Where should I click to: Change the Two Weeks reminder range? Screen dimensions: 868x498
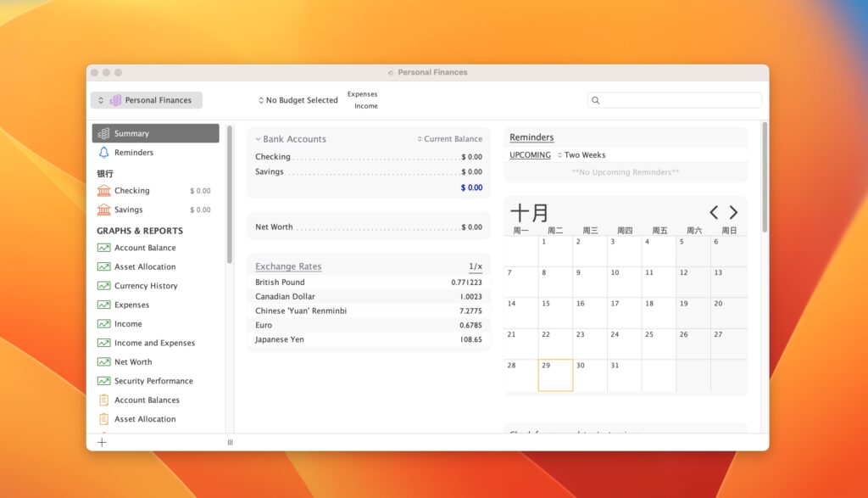(581, 155)
